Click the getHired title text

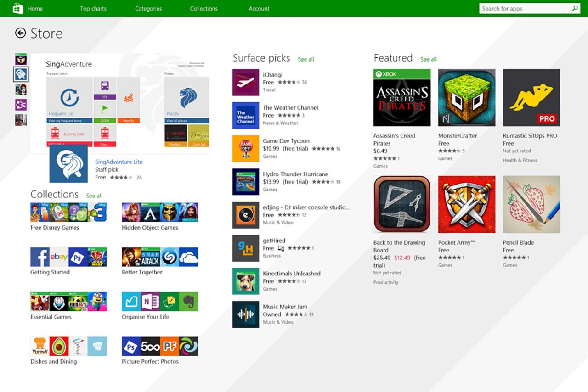tap(274, 241)
